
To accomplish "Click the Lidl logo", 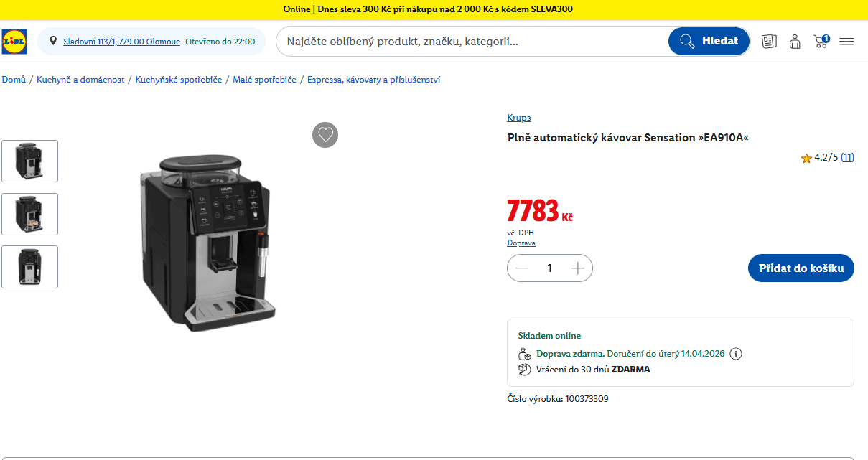I will (x=14, y=42).
